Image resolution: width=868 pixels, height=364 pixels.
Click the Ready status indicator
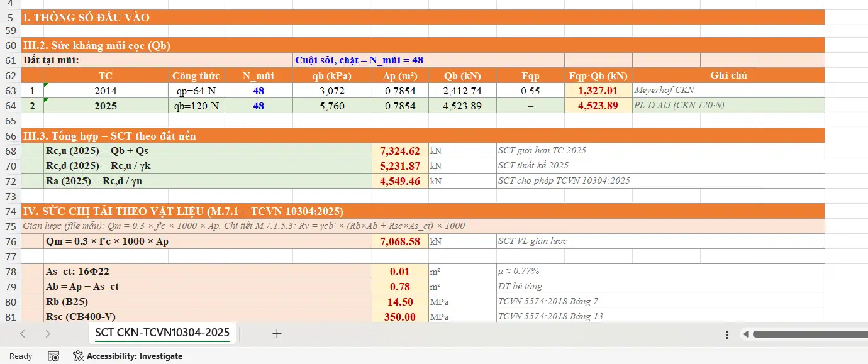tap(21, 356)
